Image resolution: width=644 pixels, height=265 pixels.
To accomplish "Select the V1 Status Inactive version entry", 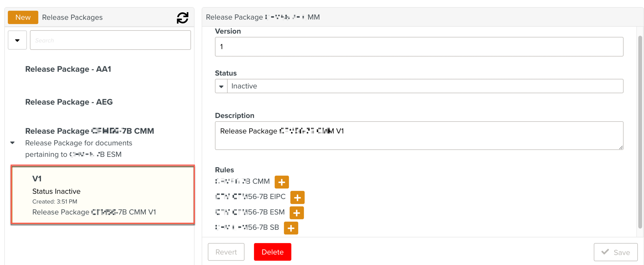I will pos(103,195).
